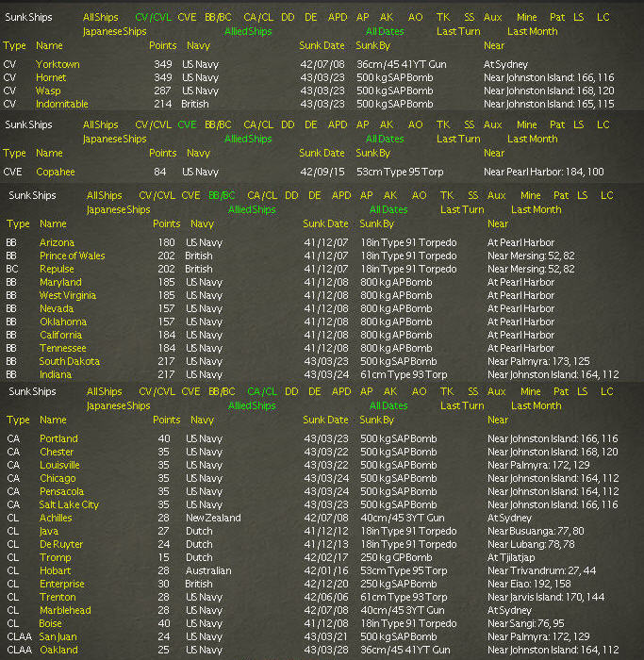This screenshot has width=644, height=660.
Task: Open the West Virginia entry
Action: pyautogui.click(x=68, y=295)
